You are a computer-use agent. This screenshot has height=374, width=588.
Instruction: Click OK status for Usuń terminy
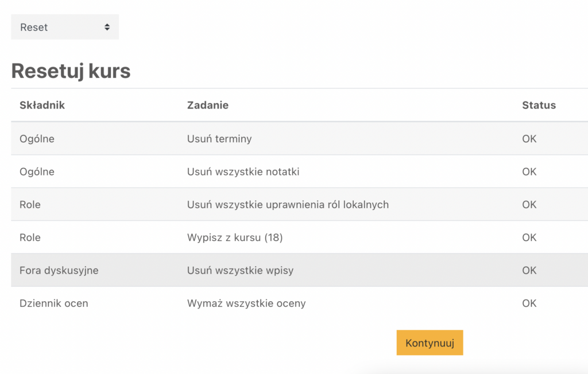point(529,139)
